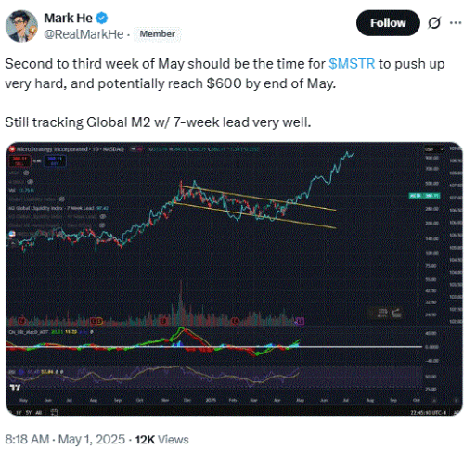Open the Grok action icon beside Follow
Image resolution: width=476 pixels, height=449 pixels.
pyautogui.click(x=434, y=23)
